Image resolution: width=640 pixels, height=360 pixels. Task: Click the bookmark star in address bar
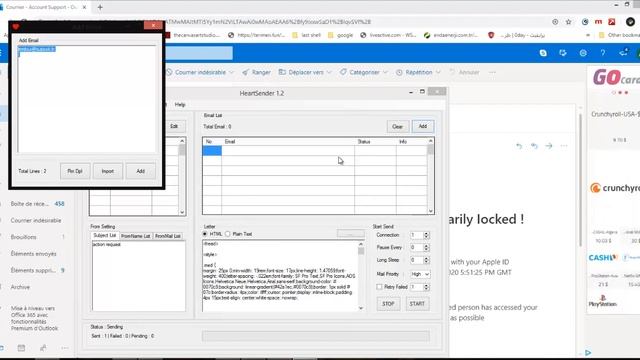click(x=569, y=22)
